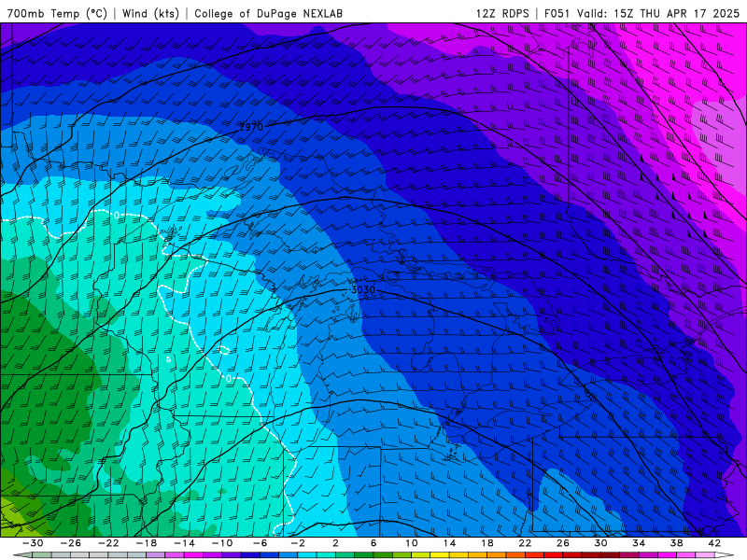Viewport: 747px width, 560px height.
Task: Click the '38' color scale label
Action: [676, 543]
